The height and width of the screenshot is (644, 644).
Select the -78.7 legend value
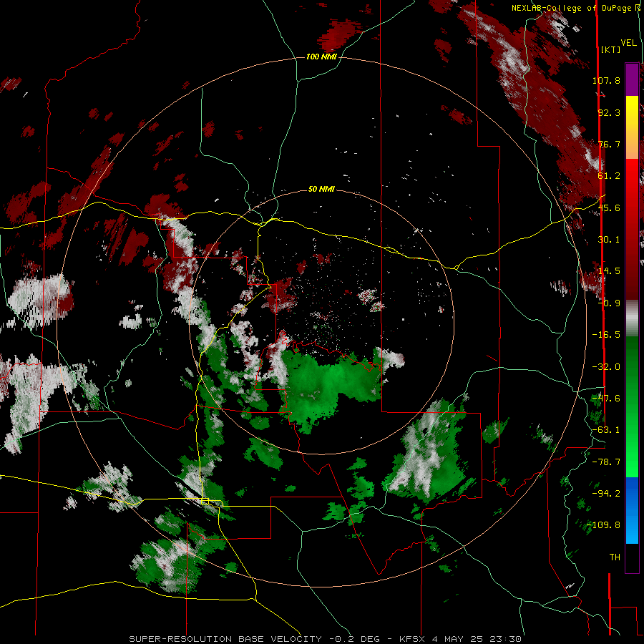[x=606, y=462]
